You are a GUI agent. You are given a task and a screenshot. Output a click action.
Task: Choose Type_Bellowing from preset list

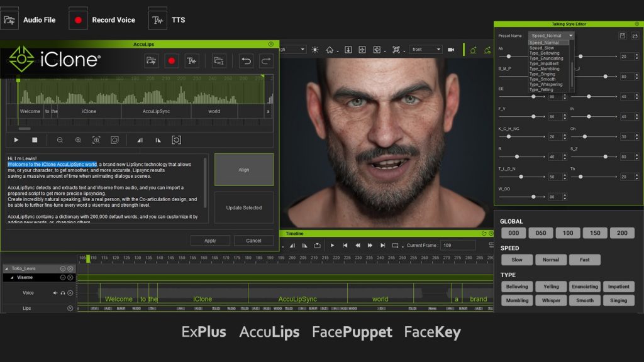pyautogui.click(x=544, y=53)
